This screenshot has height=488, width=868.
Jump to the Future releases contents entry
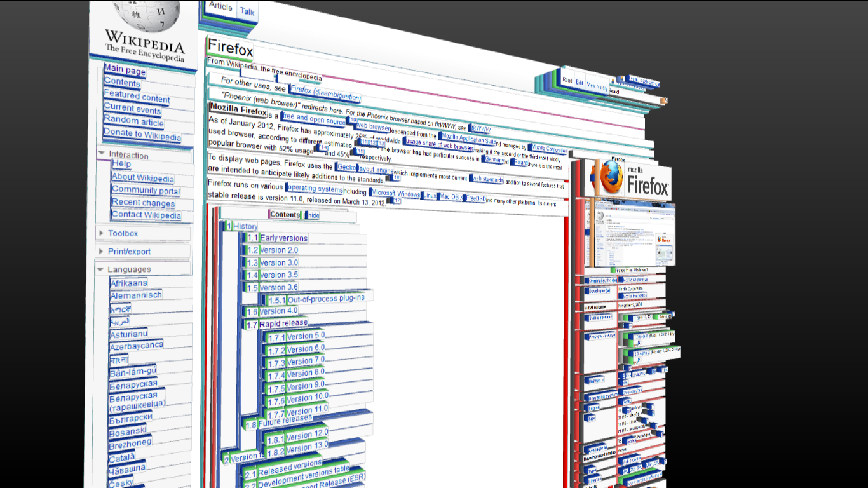click(x=285, y=420)
